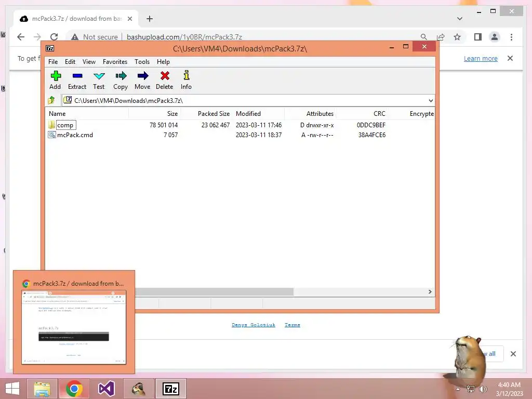Open the Terms link
This screenshot has width=532, height=399.
[x=292, y=325]
